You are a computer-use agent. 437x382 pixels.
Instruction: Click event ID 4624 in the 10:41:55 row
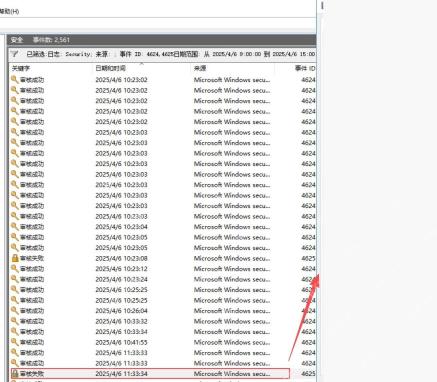(308, 342)
